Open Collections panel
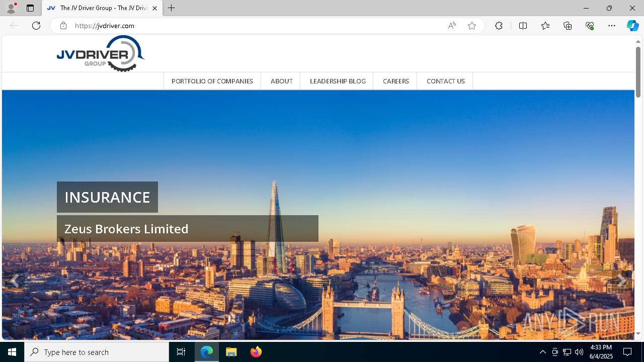Image resolution: width=644 pixels, height=362 pixels. (x=568, y=26)
